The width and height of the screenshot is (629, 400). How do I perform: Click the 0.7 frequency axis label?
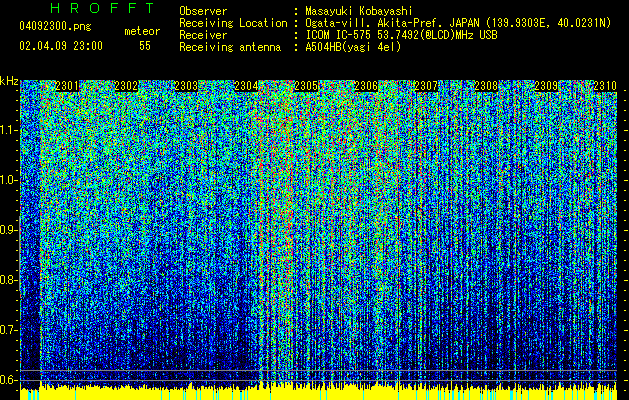(x=9, y=330)
